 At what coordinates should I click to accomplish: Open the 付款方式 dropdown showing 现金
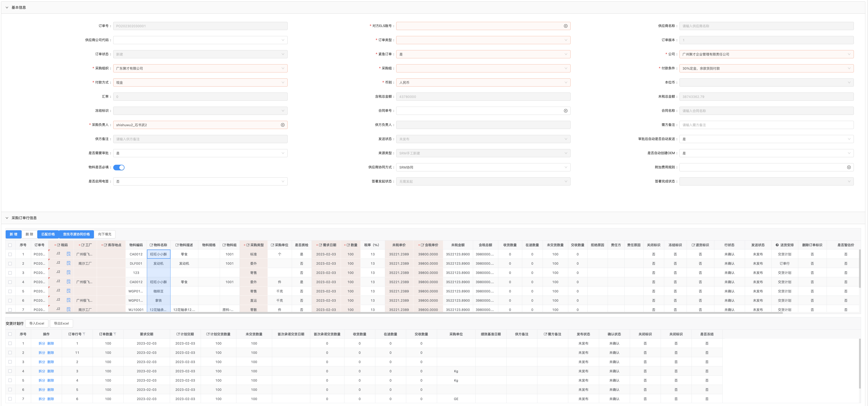pos(200,82)
